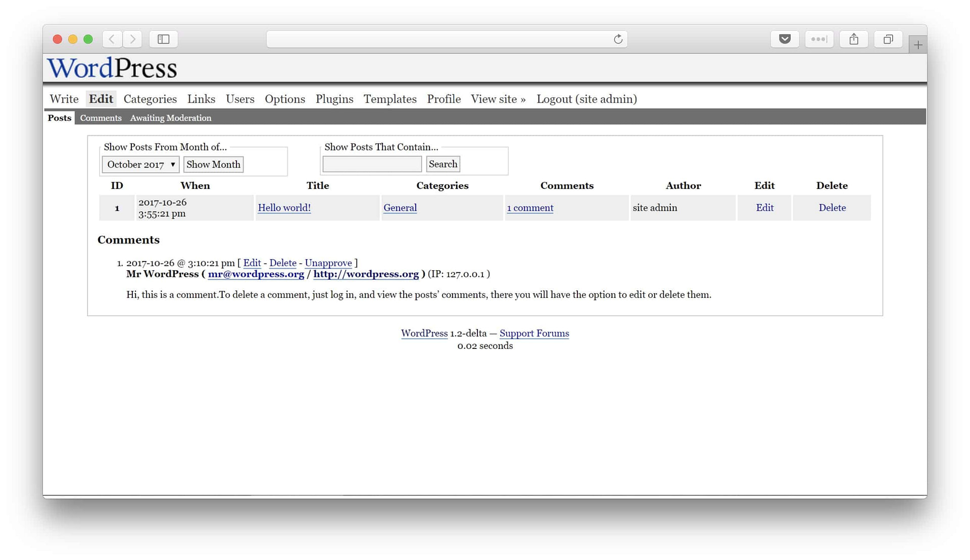Screen dimensions: 970x560
Task: Click the post ID cell 1
Action: 117,208
